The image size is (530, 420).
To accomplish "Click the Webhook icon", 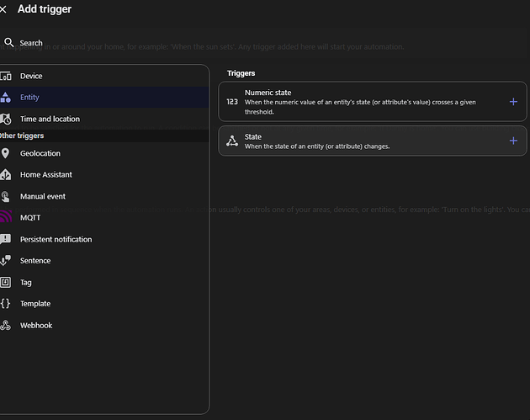I will (x=5, y=326).
